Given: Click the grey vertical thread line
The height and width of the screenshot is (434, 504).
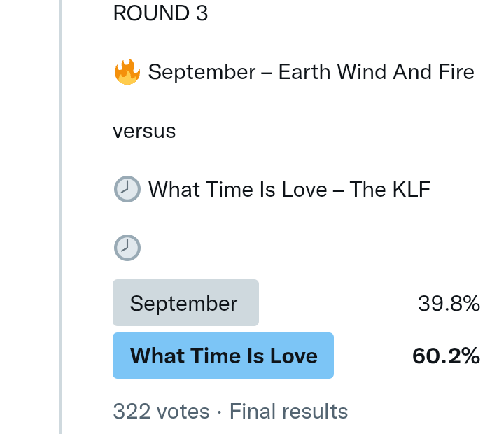Looking at the screenshot, I should 60,210.
